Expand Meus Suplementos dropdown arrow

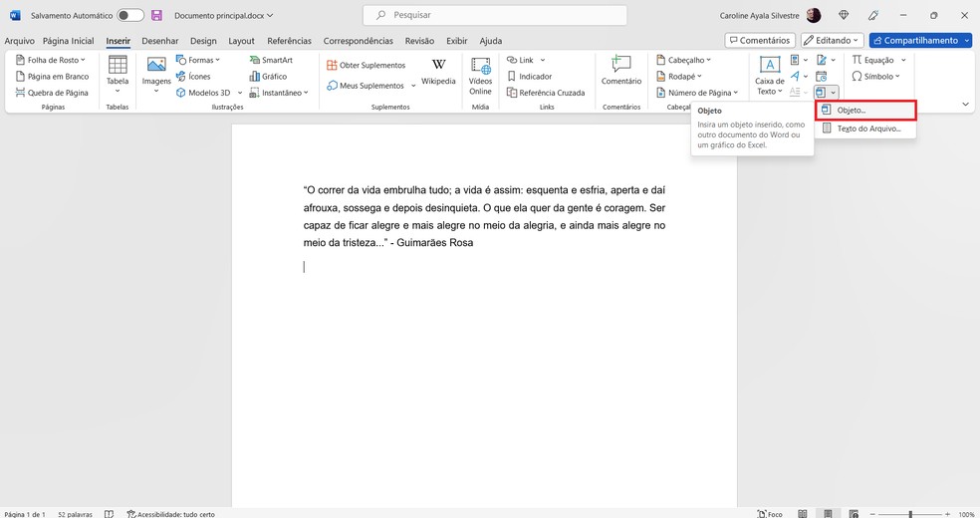(x=413, y=86)
